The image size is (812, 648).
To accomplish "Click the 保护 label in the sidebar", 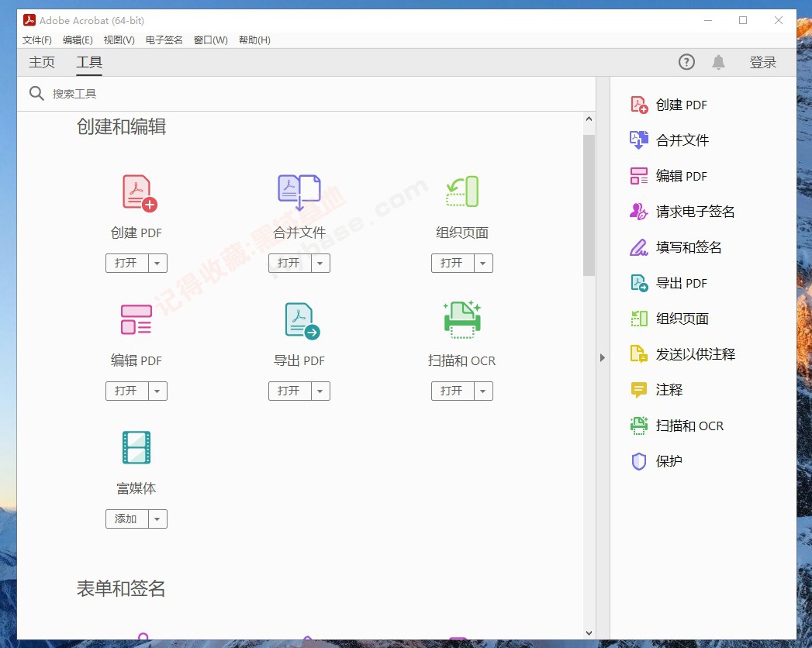I will 669,461.
